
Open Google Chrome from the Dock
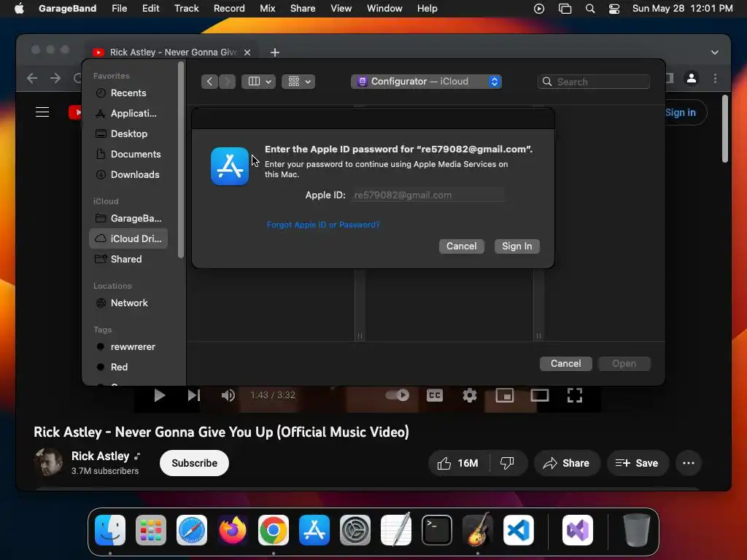(x=274, y=530)
